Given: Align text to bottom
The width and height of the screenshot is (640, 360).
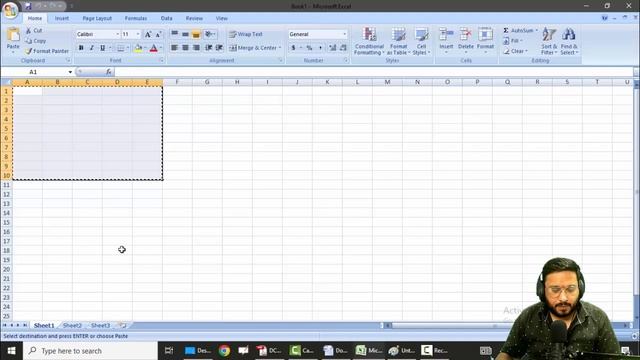Looking at the screenshot, I should click(196, 34).
